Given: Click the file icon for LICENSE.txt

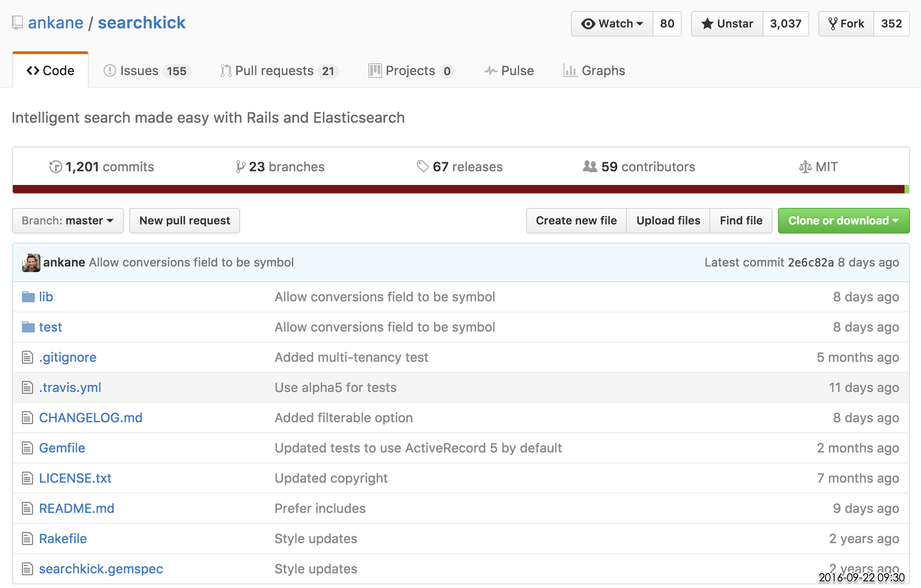Looking at the screenshot, I should [x=27, y=478].
